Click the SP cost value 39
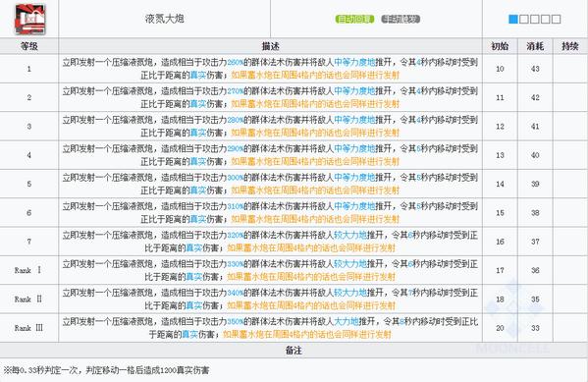 pos(535,185)
